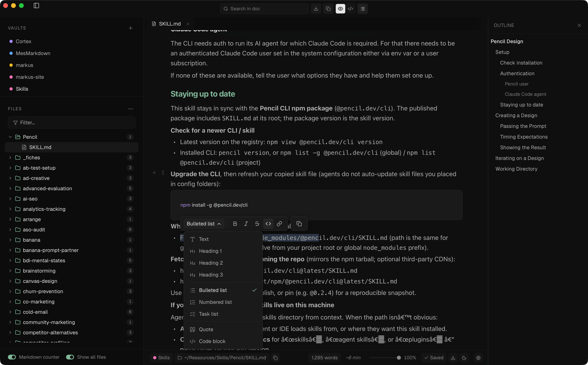Viewport: 588px width, 365px height.
Task: Click the copy icon in top toolbar
Action: 328,9
